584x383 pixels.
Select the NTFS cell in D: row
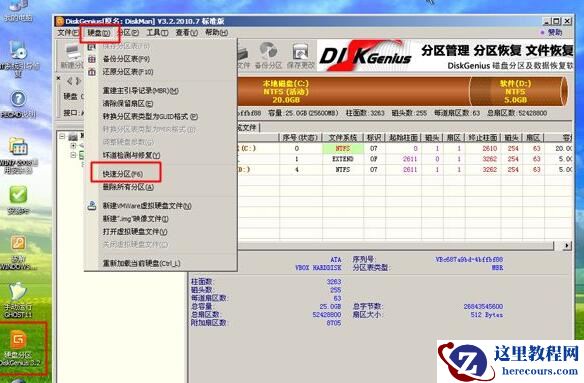(x=343, y=170)
